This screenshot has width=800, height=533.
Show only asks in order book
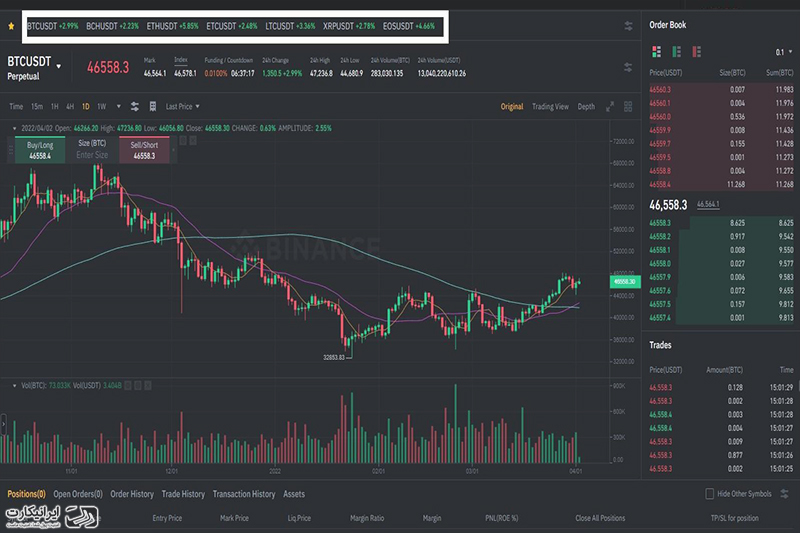[696, 52]
